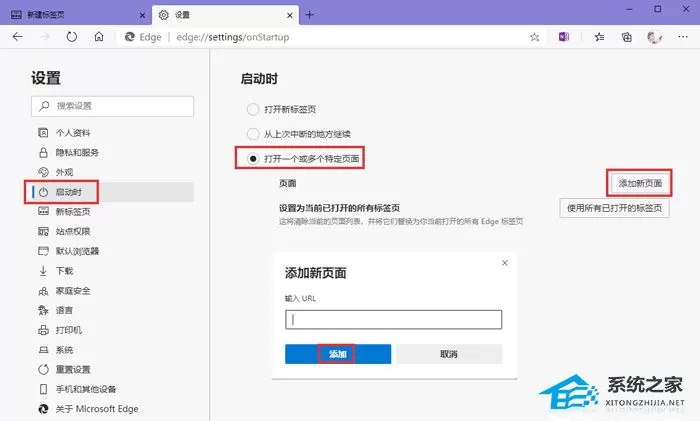Open the three-dot settings menu

(x=683, y=37)
